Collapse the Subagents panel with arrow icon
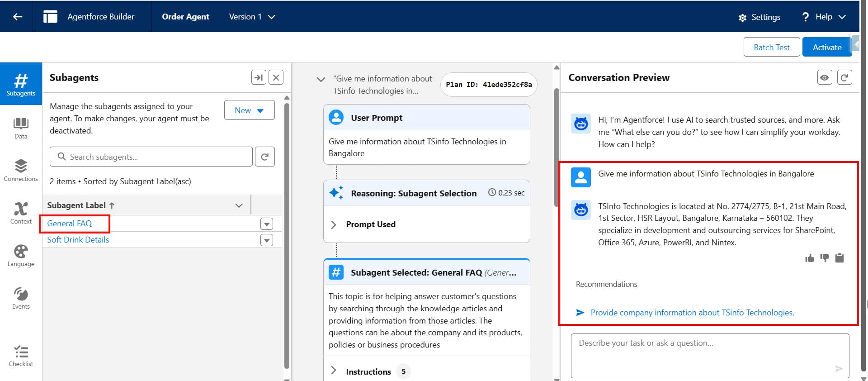 [x=259, y=77]
